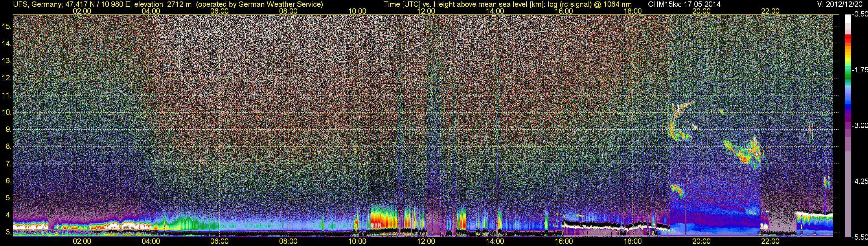Click the '16:00' label on the top time axis

click(x=564, y=11)
